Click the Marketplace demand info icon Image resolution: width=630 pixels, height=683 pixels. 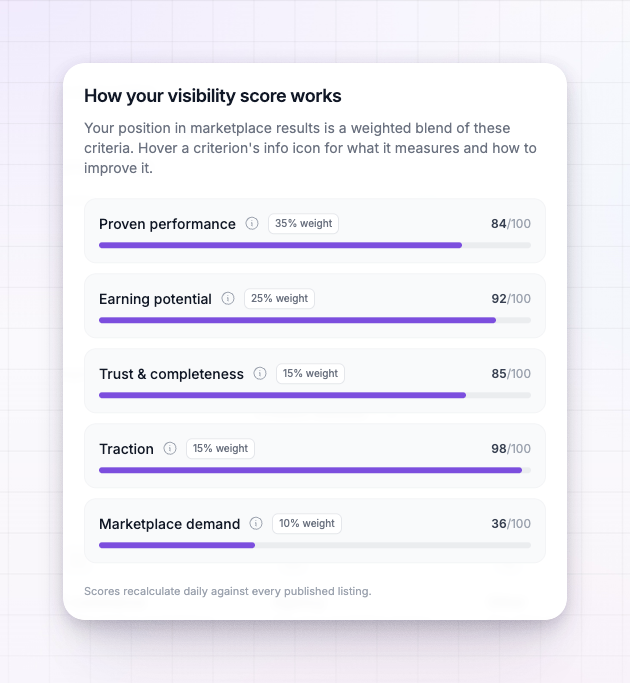click(x=256, y=523)
